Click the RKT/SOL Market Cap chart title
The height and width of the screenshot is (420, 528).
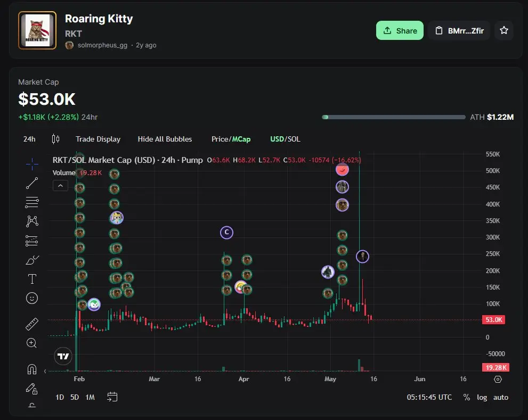click(x=128, y=160)
